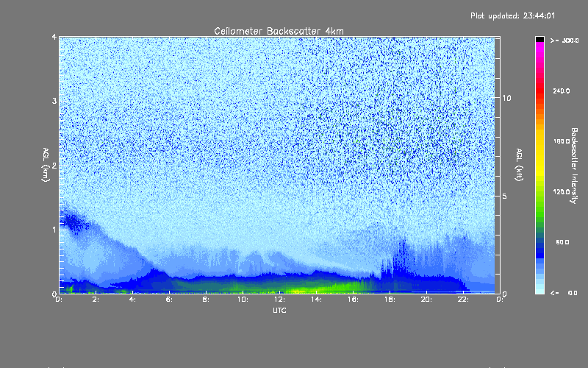This screenshot has height=368, width=588.
Task: Click the "60.0" colorbar value
Action: pos(562,242)
